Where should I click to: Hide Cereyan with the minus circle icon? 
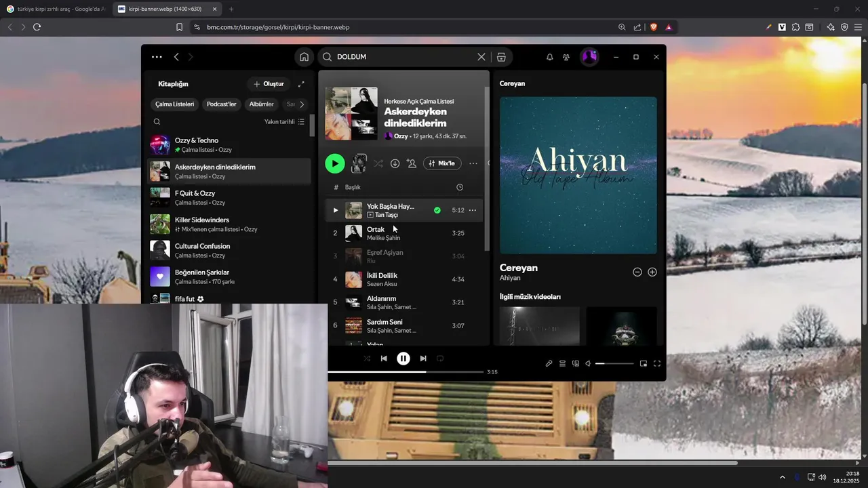coord(637,272)
